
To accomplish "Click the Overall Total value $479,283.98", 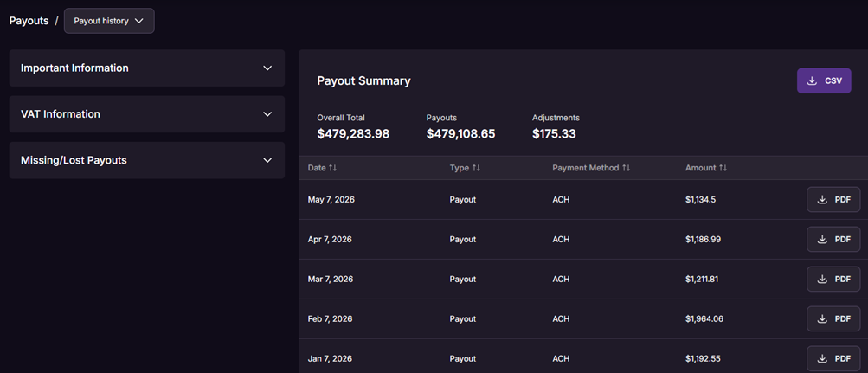I will [x=353, y=134].
